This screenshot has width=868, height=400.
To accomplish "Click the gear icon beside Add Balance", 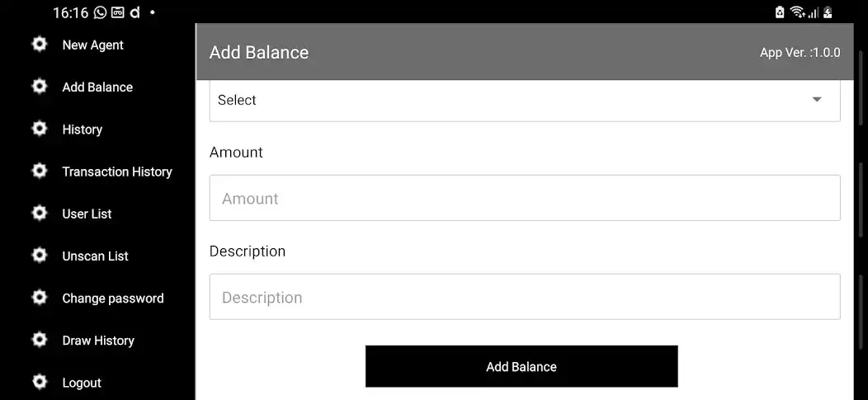I will [40, 86].
